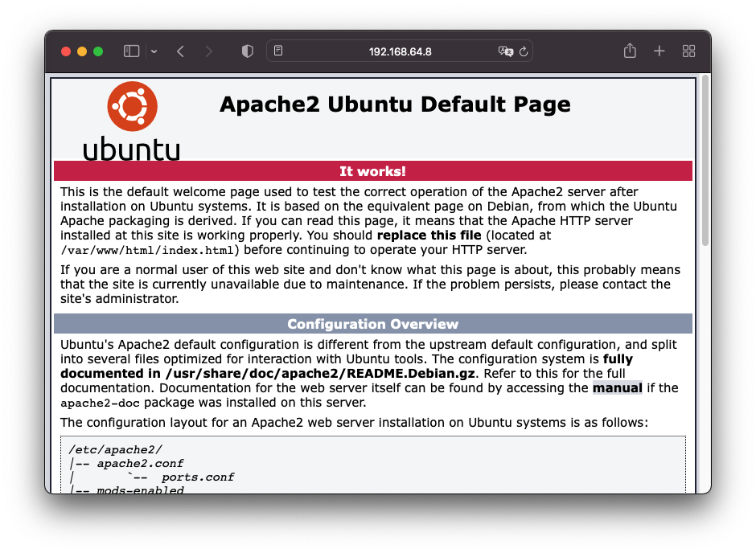Viewport: 756px width, 553px height.
Task: Click the apache2-doc package name
Action: click(100, 403)
